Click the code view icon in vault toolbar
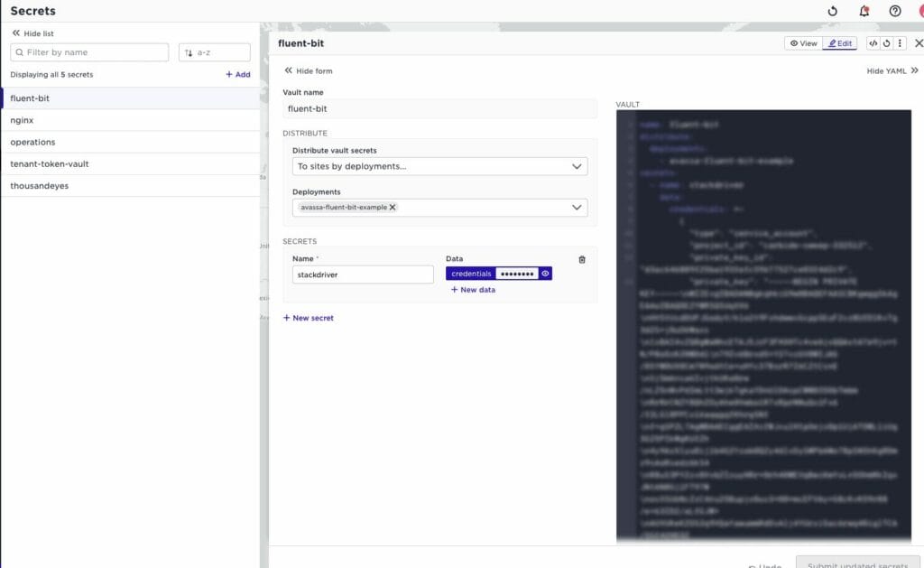 [x=873, y=43]
